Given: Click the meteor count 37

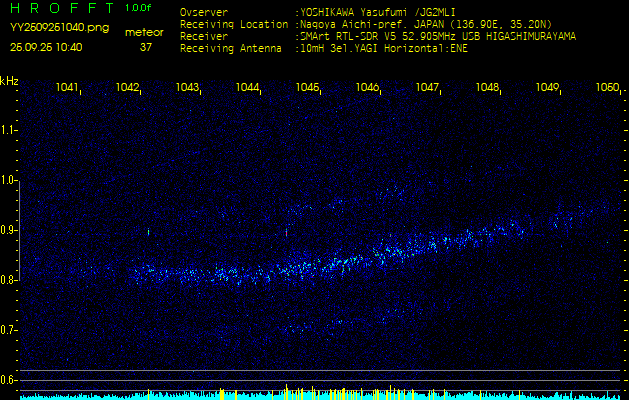Looking at the screenshot, I should coord(146,47).
